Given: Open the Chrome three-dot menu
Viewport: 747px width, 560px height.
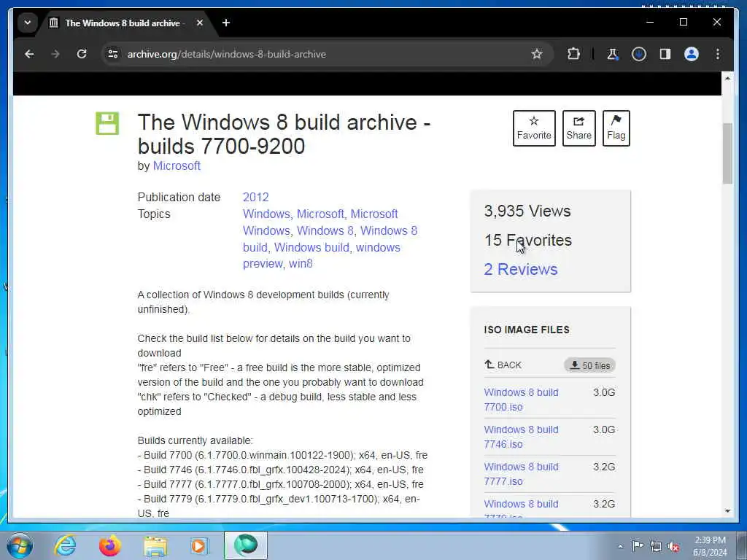Looking at the screenshot, I should click(718, 54).
